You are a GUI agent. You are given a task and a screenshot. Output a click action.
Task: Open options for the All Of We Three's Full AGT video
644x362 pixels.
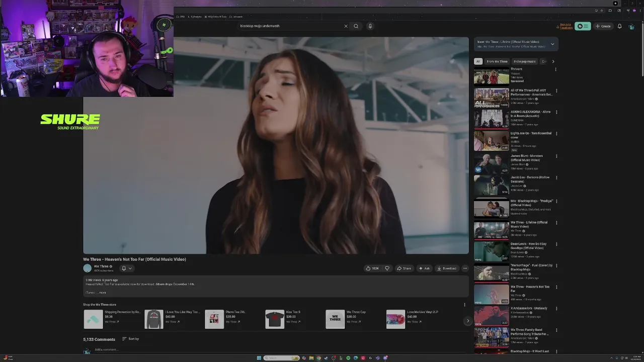pos(556,91)
